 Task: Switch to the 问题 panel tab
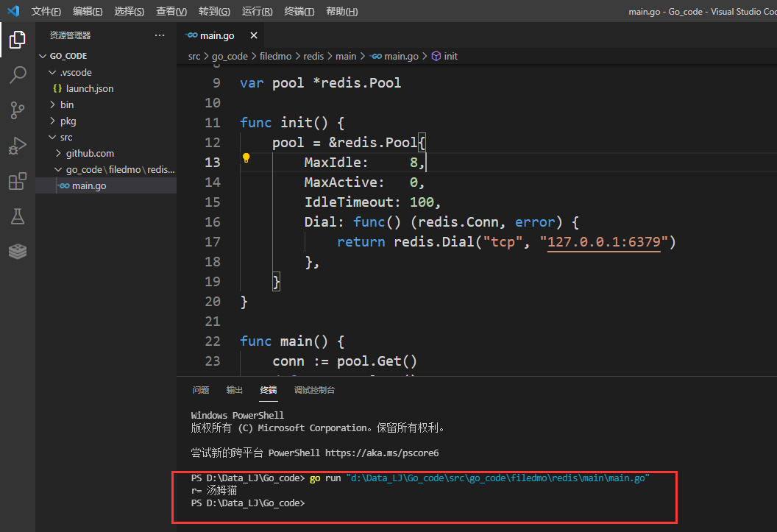coord(200,390)
